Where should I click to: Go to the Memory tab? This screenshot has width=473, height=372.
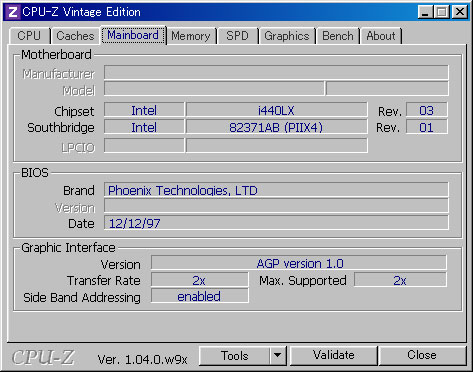[191, 36]
